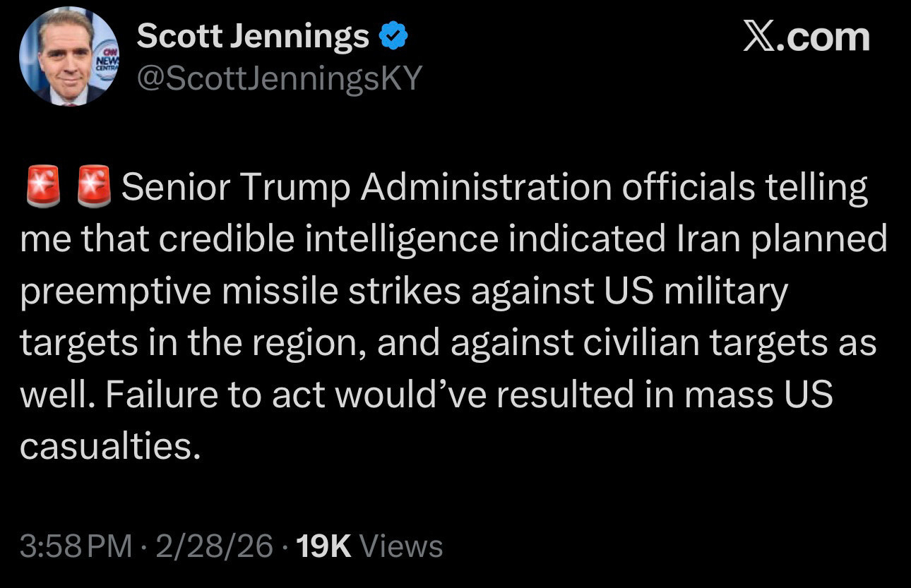Click the words "preemptive missile strikes"
The width and height of the screenshot is (911, 588).
tap(239, 291)
